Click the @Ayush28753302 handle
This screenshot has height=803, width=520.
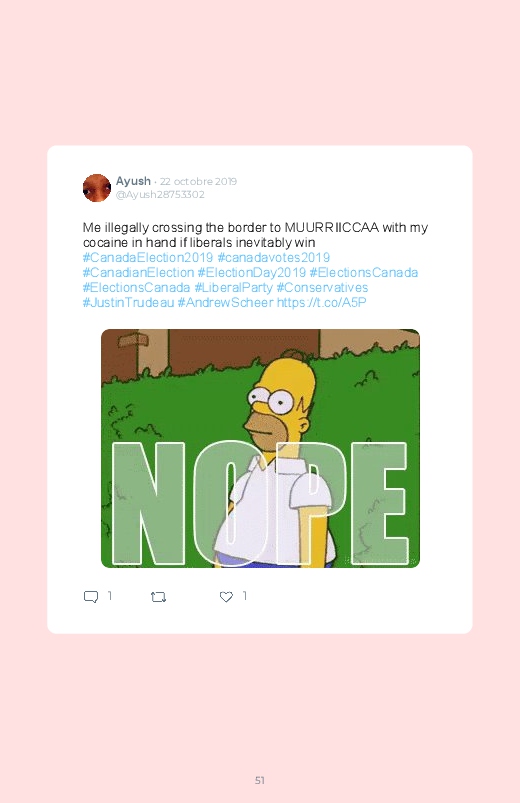[x=160, y=195]
